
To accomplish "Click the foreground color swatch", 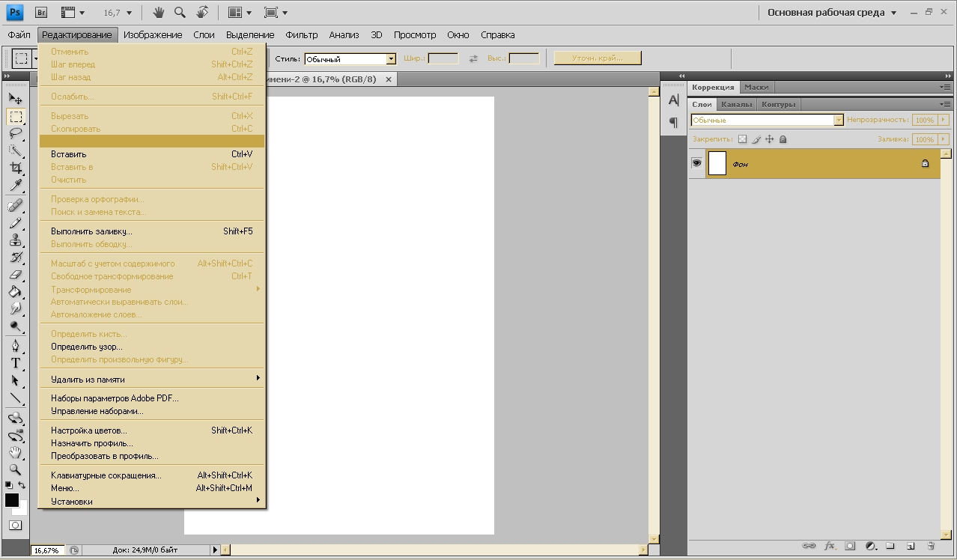I will point(10,499).
